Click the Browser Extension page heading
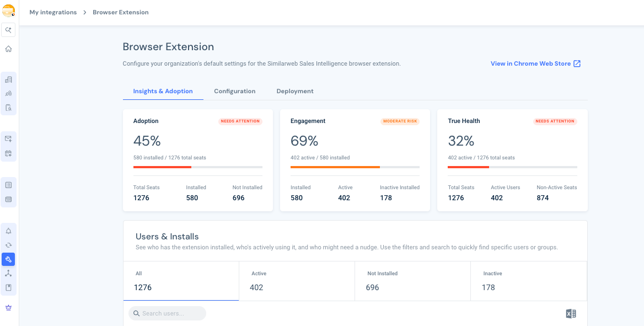The height and width of the screenshot is (326, 644). [168, 47]
